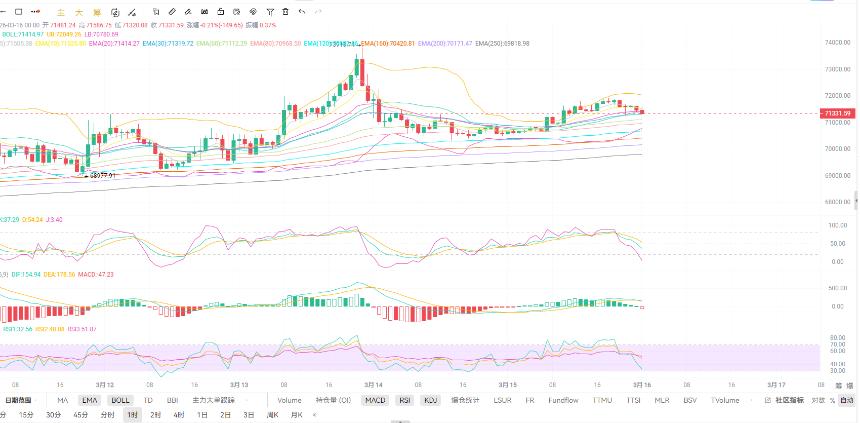The height and width of the screenshot is (423, 860).
Task: Select the rectangle drawing tool
Action: tap(19, 12)
